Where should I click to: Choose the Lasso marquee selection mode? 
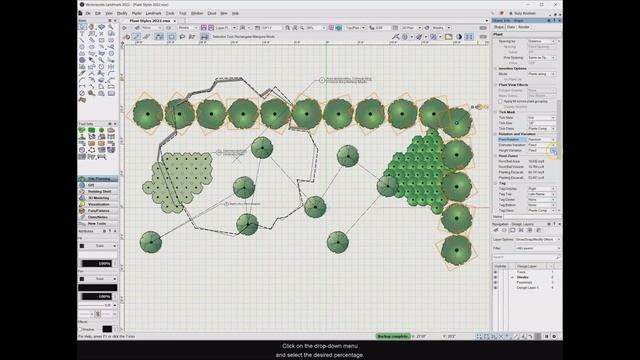point(182,37)
